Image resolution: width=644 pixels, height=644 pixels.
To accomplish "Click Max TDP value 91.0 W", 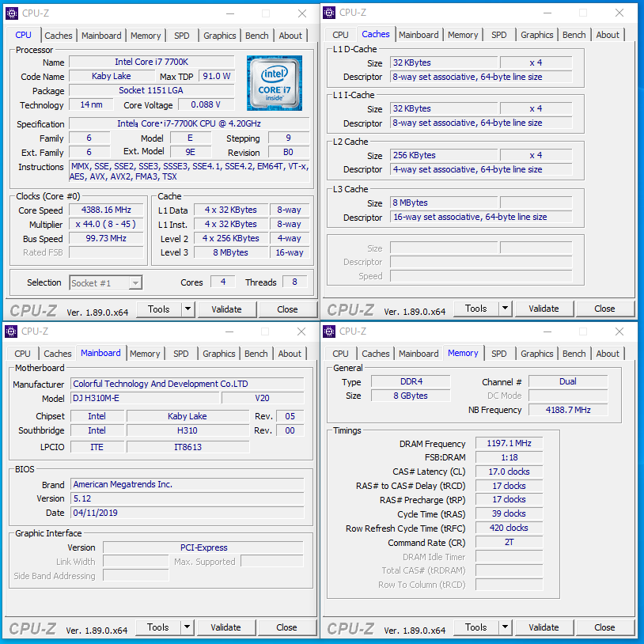I will [217, 76].
